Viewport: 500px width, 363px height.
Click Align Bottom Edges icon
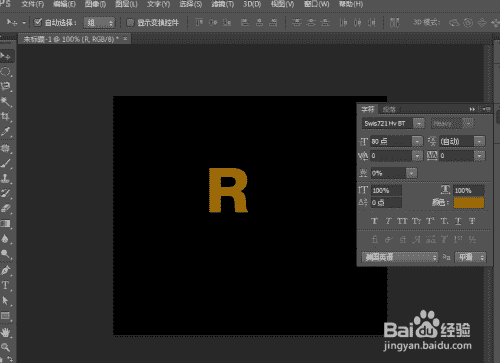click(227, 23)
